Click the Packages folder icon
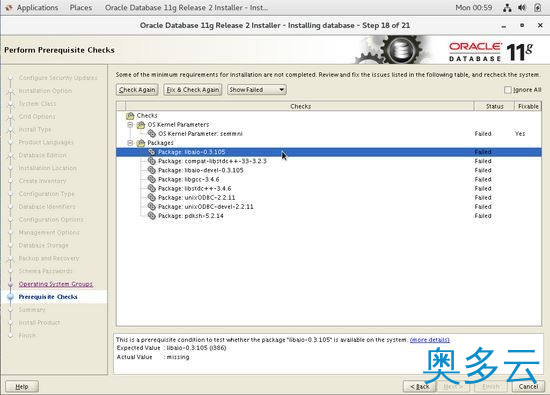Screen dimensions: 550x395 pos(141,143)
